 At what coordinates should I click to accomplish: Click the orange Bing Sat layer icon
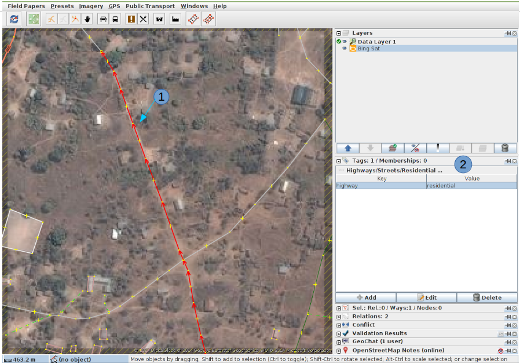pos(353,49)
